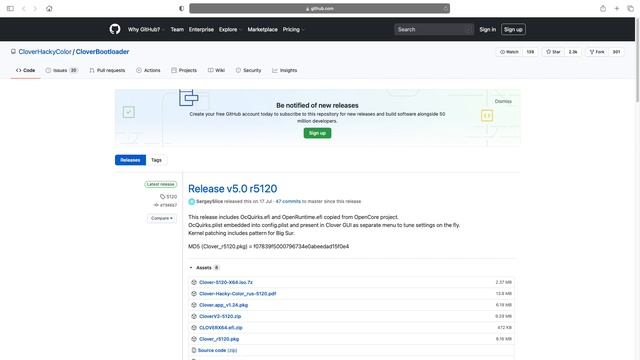
Task: Click the Sign in link
Action: [487, 29]
